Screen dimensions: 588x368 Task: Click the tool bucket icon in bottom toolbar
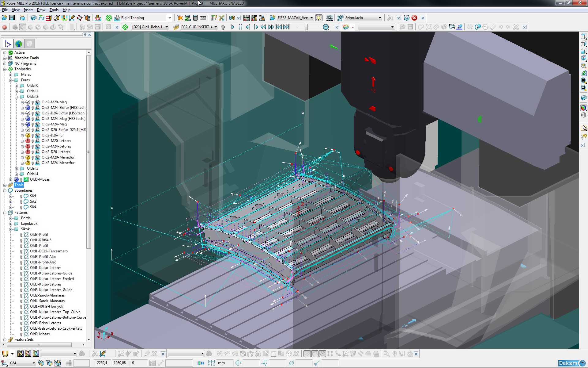5,354
